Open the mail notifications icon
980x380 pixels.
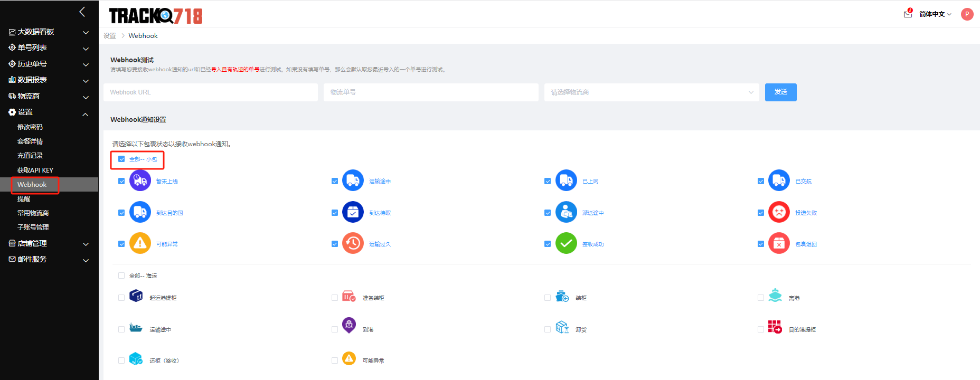[x=908, y=14]
